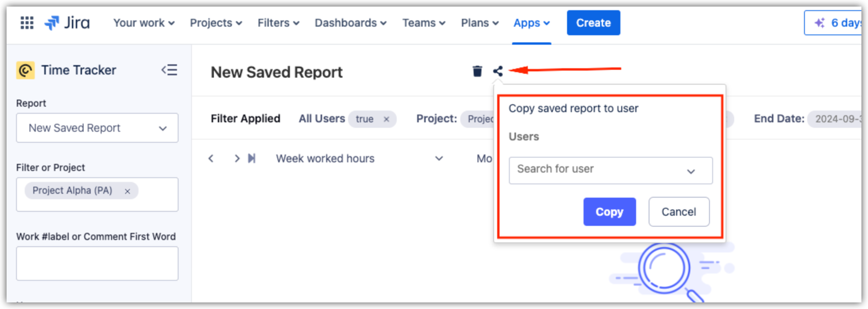Jump to last period with skip icon
Viewport: 868px width, 309px height.
coord(252,158)
